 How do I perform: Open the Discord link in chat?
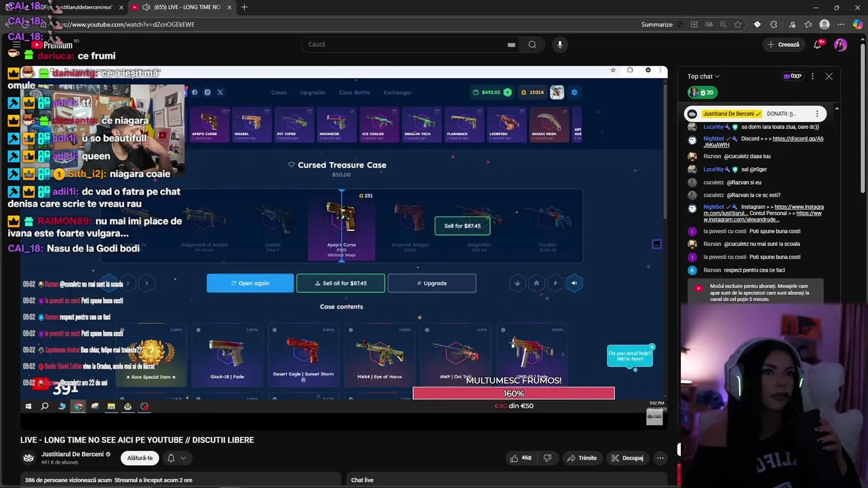[763, 142]
